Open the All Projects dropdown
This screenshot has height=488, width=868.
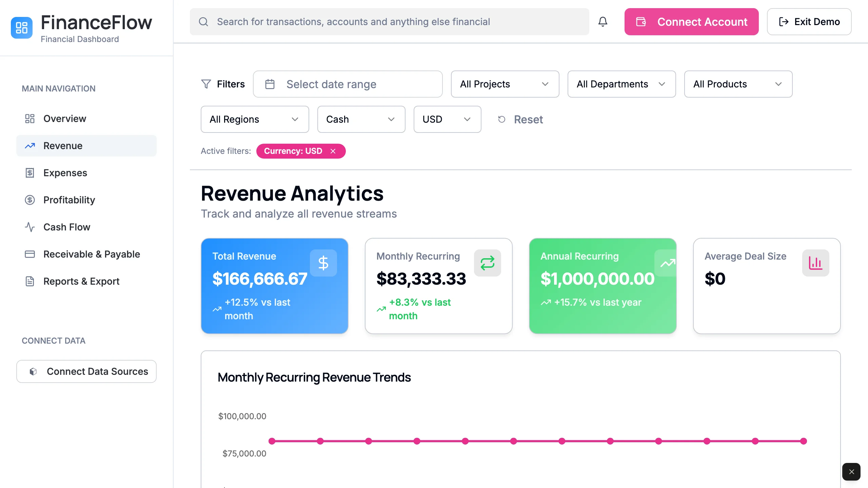[505, 84]
